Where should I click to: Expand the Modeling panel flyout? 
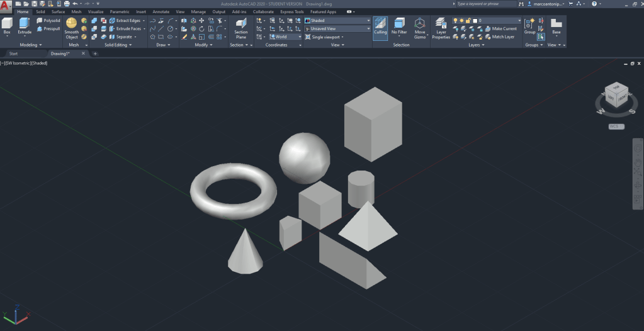(x=30, y=45)
